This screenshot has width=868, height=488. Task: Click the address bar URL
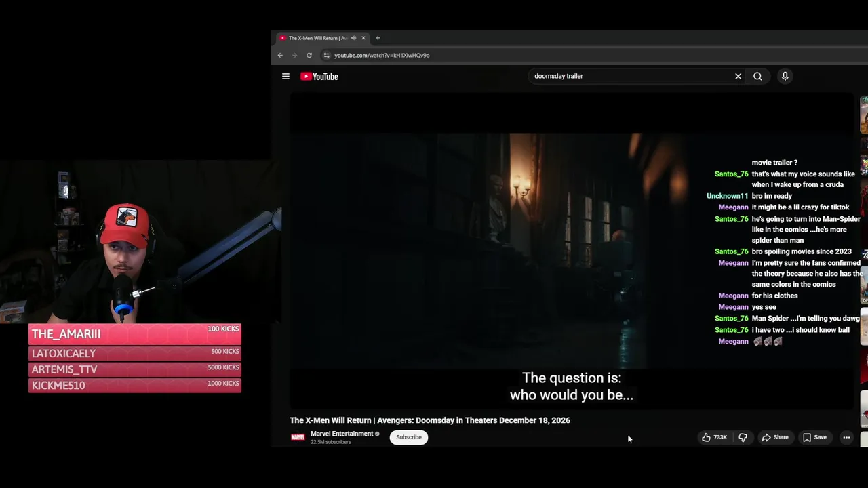point(382,56)
